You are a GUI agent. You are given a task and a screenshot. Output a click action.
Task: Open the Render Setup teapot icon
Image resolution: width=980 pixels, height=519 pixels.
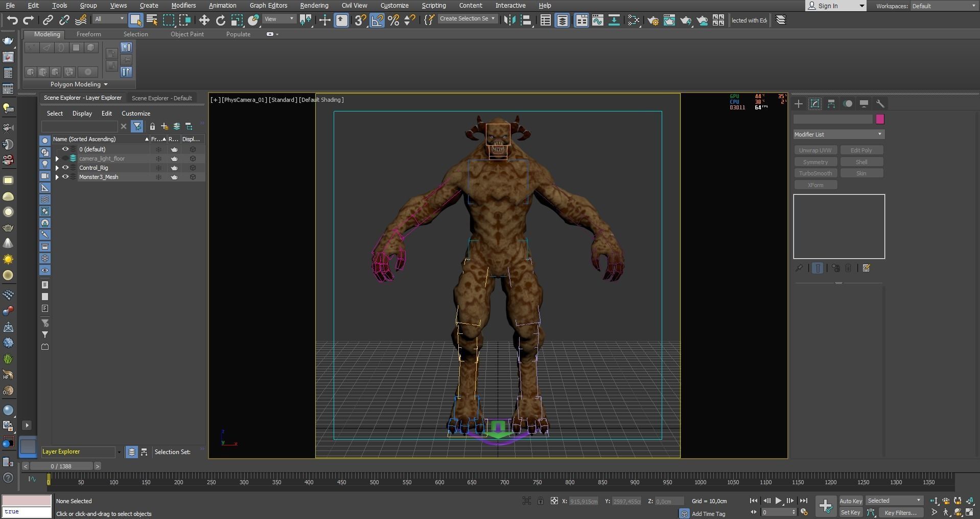[652, 20]
